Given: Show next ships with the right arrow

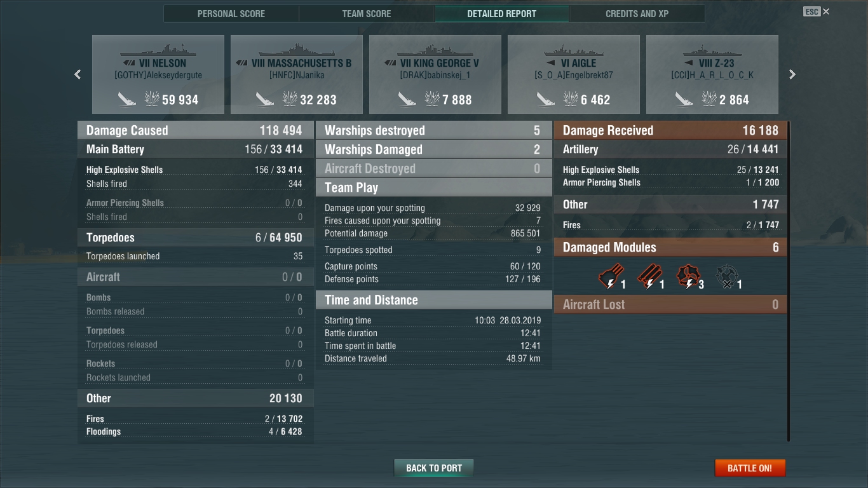Looking at the screenshot, I should pos(792,74).
